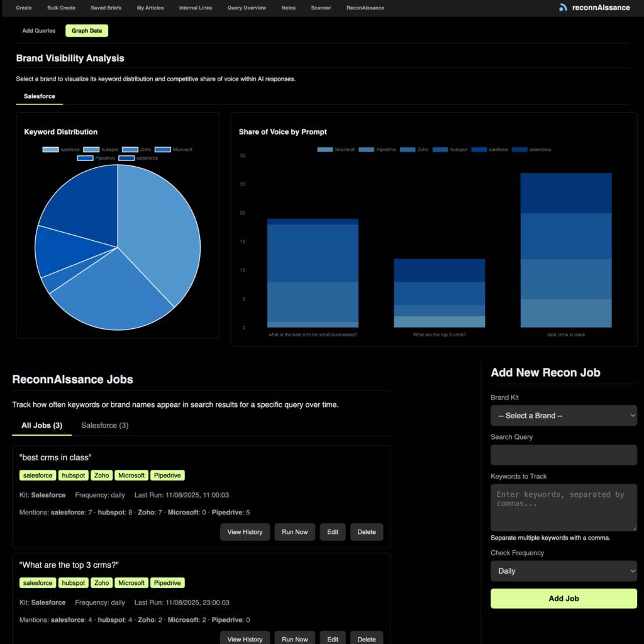The height and width of the screenshot is (644, 644).
Task: Open the Brand Kit "Select a Brand" dropdown
Action: coord(563,416)
